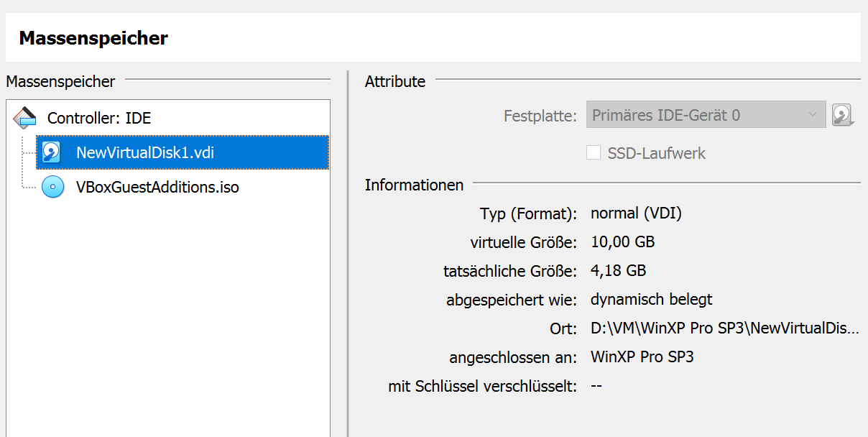Image resolution: width=868 pixels, height=437 pixels.
Task: Click the angeschlossen an value WinXP Pro SP3
Action: [x=642, y=357]
